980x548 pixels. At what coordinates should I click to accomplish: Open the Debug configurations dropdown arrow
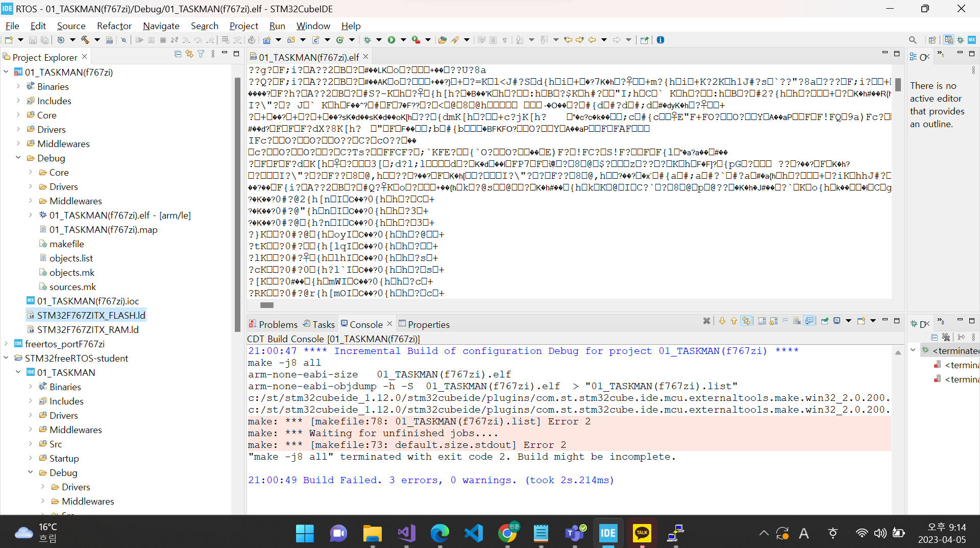point(379,40)
